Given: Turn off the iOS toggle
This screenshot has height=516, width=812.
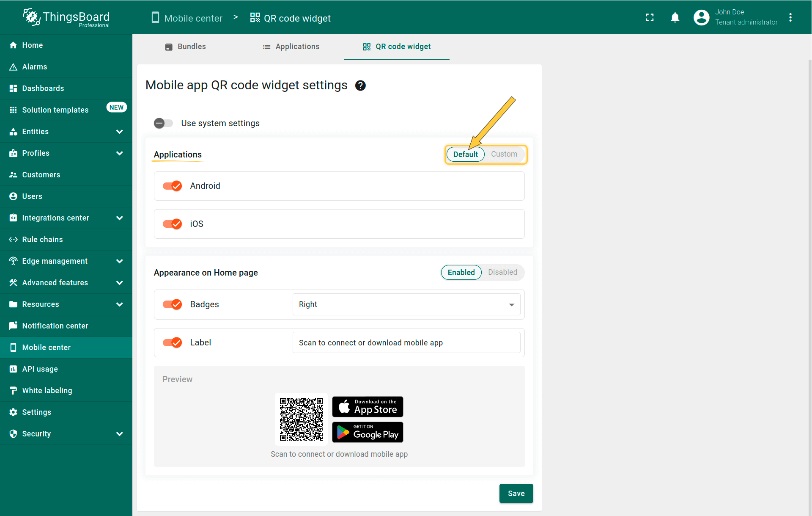Looking at the screenshot, I should (173, 224).
